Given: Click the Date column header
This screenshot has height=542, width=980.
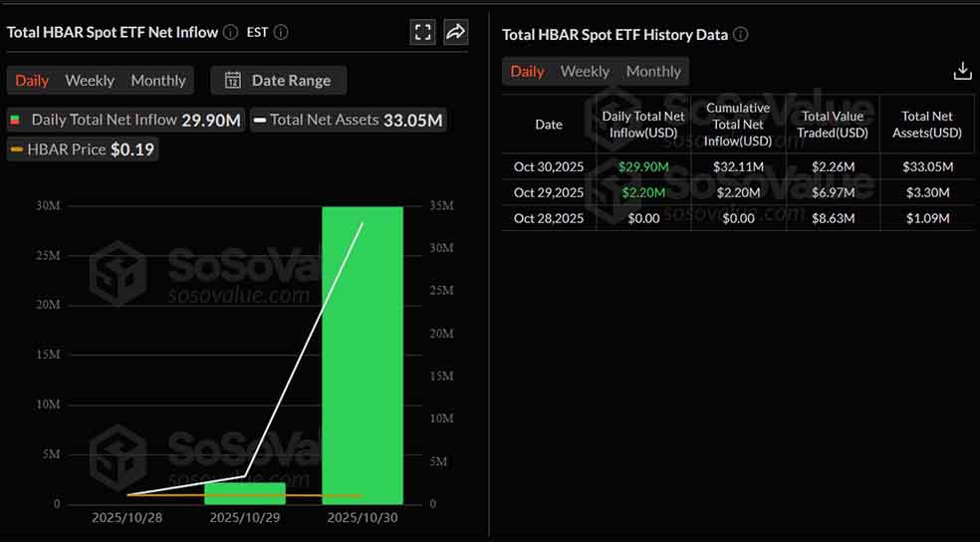Looking at the screenshot, I should click(x=549, y=125).
